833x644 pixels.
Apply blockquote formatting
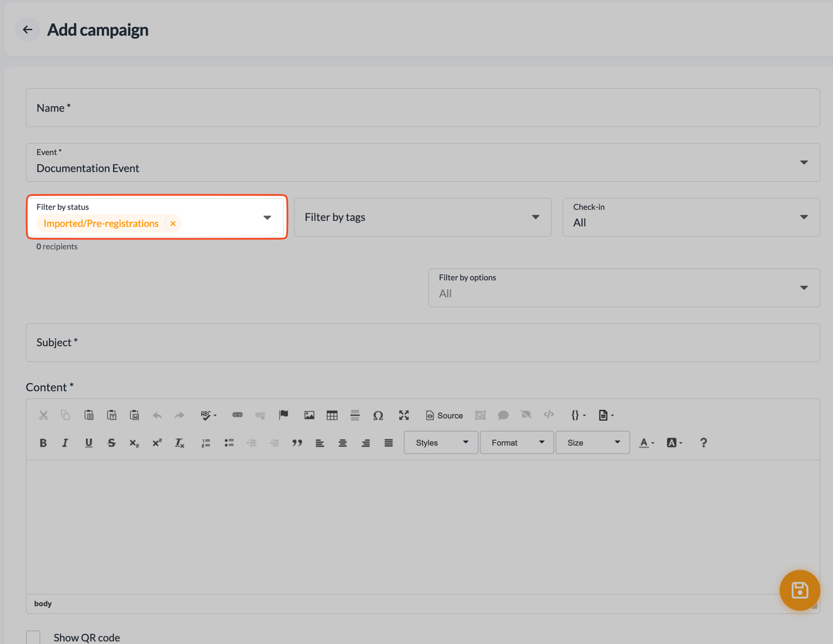pyautogui.click(x=297, y=443)
